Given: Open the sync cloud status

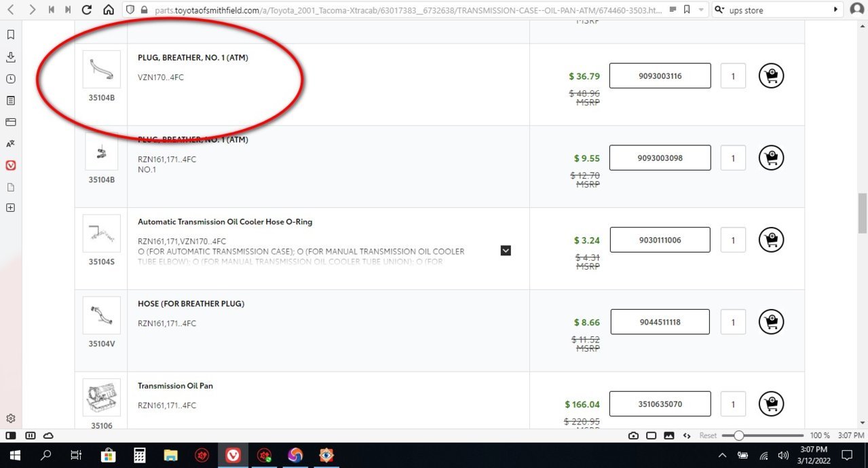Looking at the screenshot, I should click(48, 435).
